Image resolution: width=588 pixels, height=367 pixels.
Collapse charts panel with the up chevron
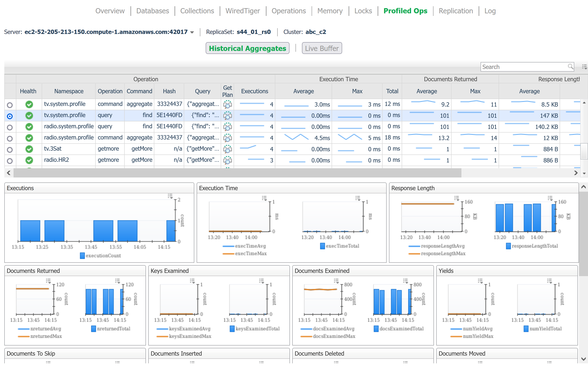[583, 187]
